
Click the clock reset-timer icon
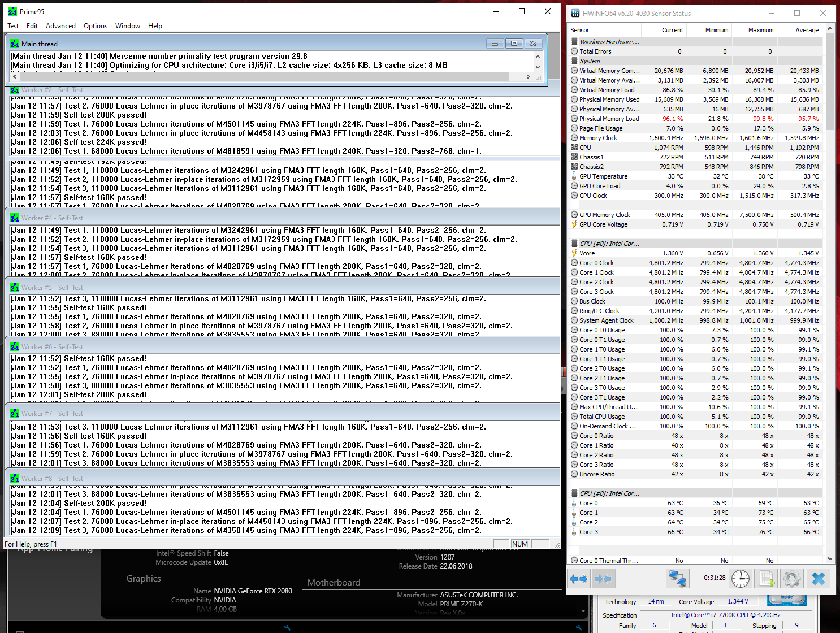740,579
